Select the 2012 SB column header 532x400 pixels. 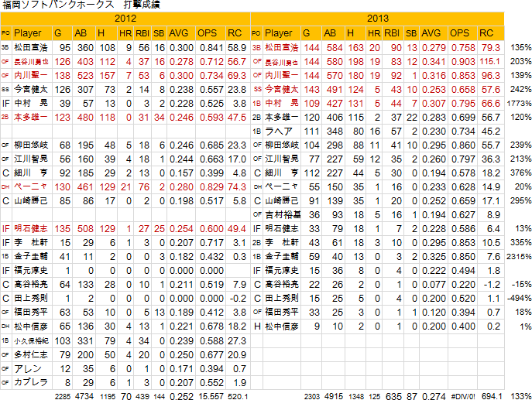[159, 32]
